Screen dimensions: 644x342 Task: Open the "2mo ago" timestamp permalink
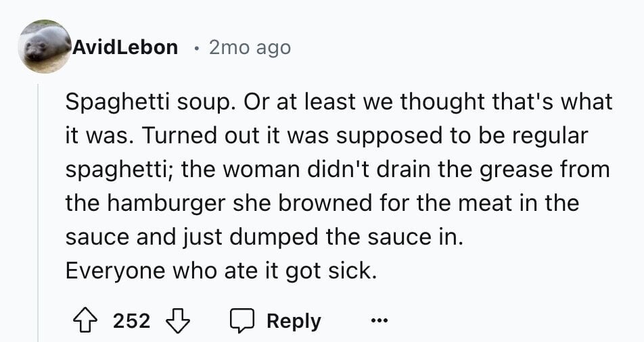(x=250, y=47)
